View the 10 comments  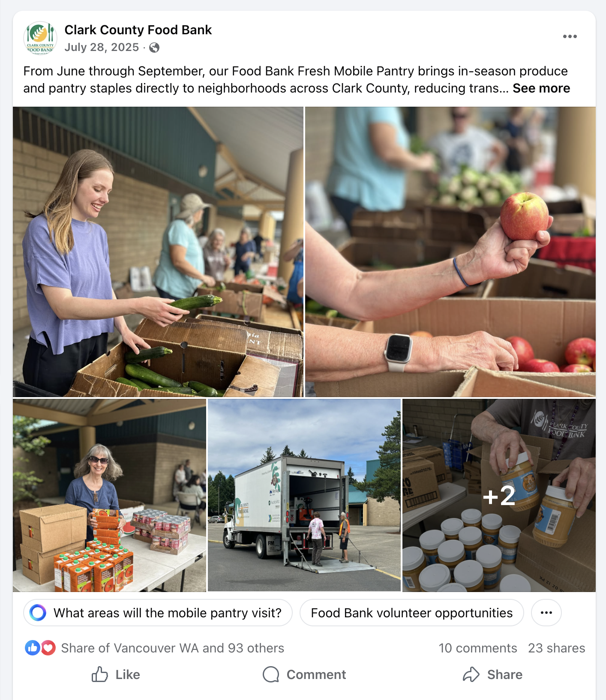tap(477, 648)
